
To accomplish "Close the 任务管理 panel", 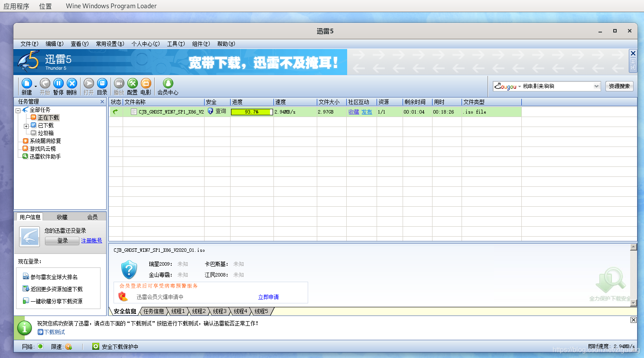I will (102, 102).
